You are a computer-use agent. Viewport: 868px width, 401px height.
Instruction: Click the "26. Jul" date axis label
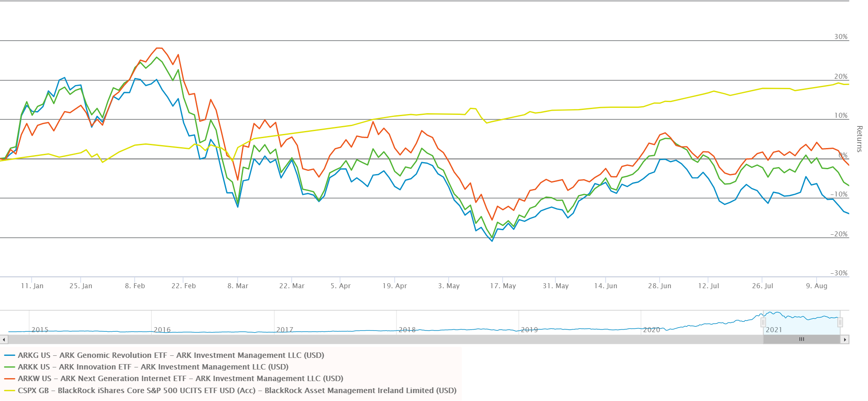coord(763,286)
